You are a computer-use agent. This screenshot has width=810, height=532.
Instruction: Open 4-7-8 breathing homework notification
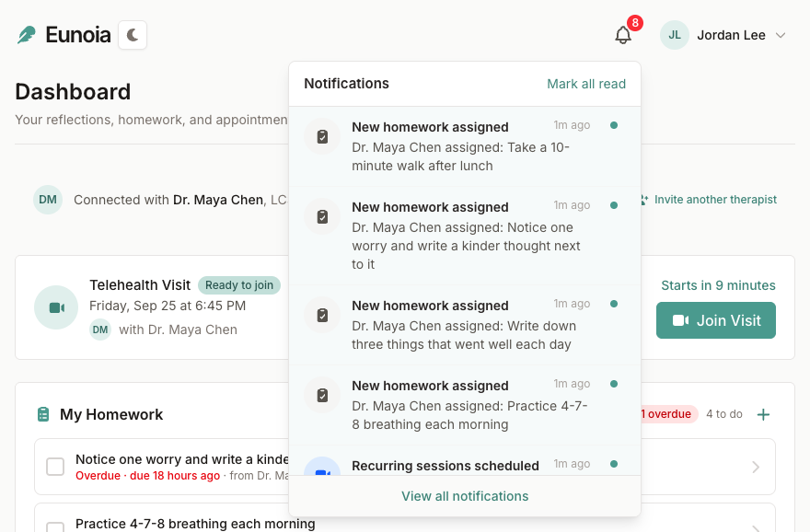(x=465, y=406)
